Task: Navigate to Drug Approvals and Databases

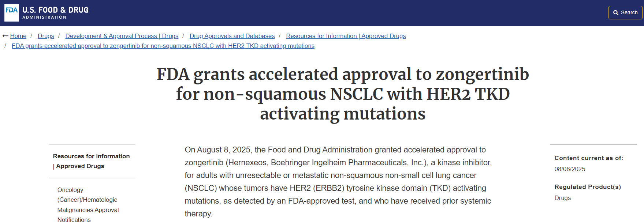Action: tap(232, 36)
